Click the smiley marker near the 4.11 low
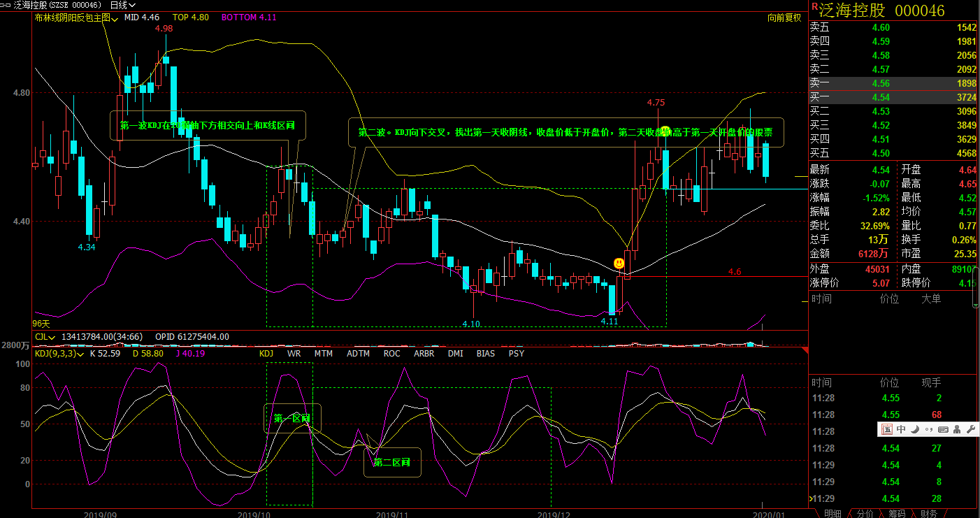980x518 pixels. pos(619,264)
